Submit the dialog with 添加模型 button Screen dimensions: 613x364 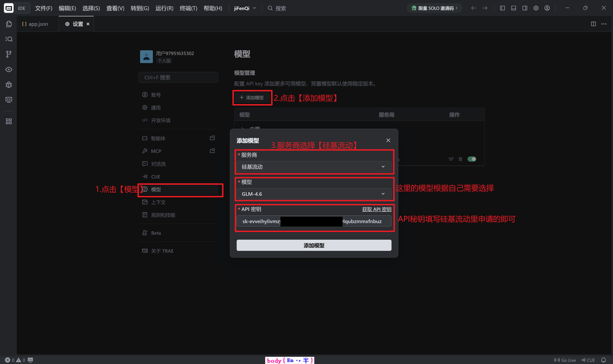click(x=314, y=245)
